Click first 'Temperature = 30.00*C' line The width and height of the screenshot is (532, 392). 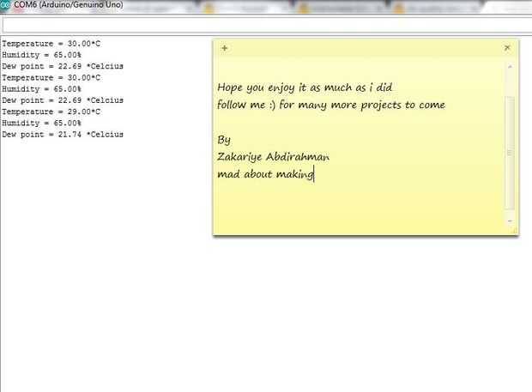[51, 44]
